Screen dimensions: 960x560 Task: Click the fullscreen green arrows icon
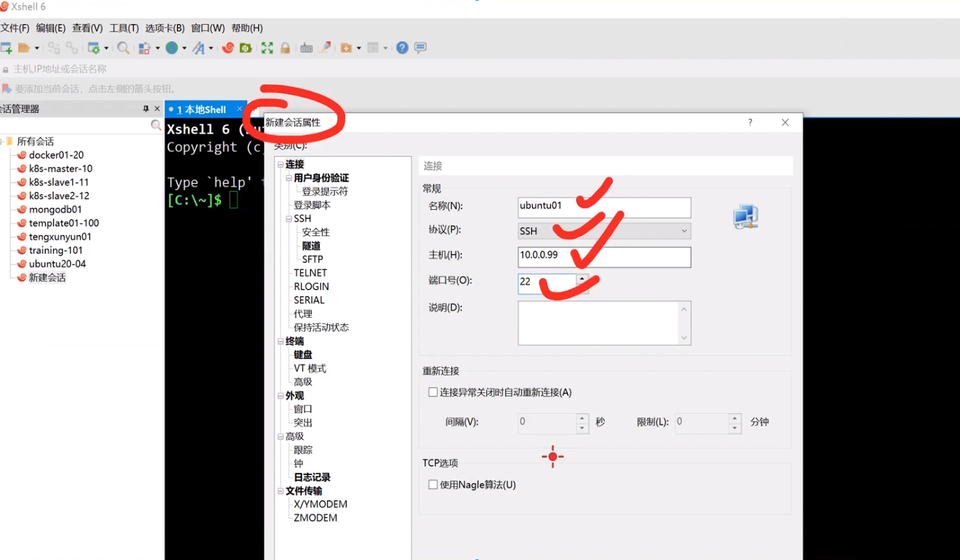click(x=267, y=48)
